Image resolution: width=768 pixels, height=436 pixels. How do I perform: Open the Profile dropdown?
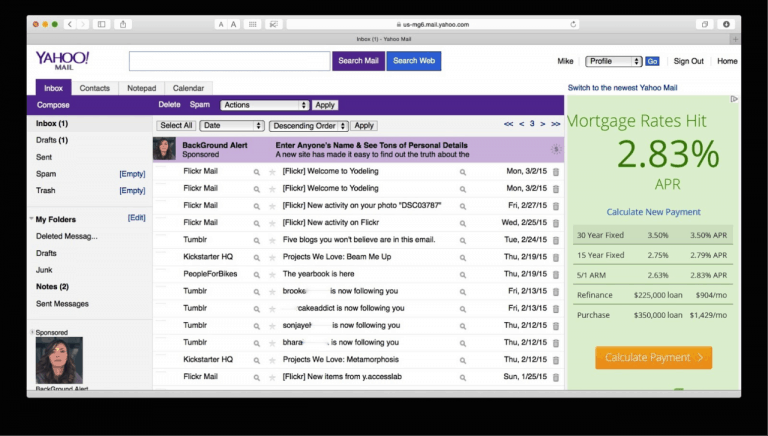[x=614, y=61]
